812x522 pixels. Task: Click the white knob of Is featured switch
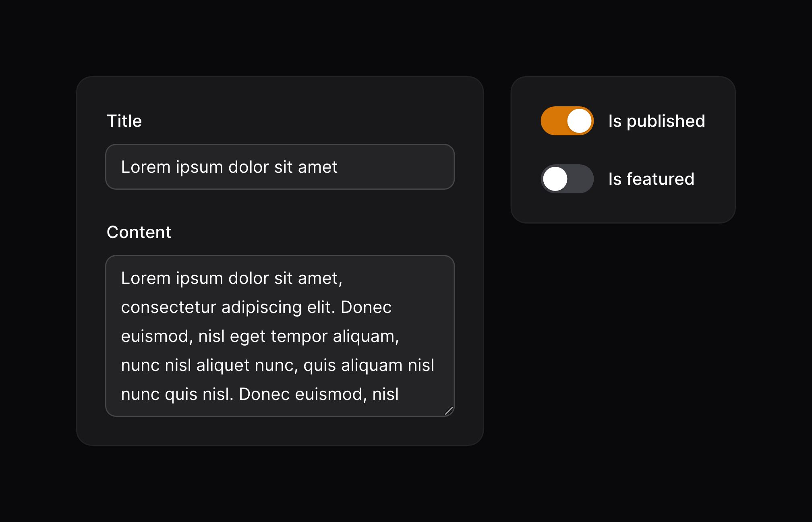point(555,179)
